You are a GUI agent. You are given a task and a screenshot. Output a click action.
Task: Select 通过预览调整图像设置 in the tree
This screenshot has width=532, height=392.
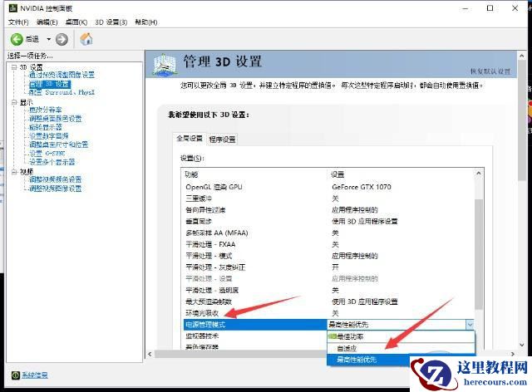62,75
